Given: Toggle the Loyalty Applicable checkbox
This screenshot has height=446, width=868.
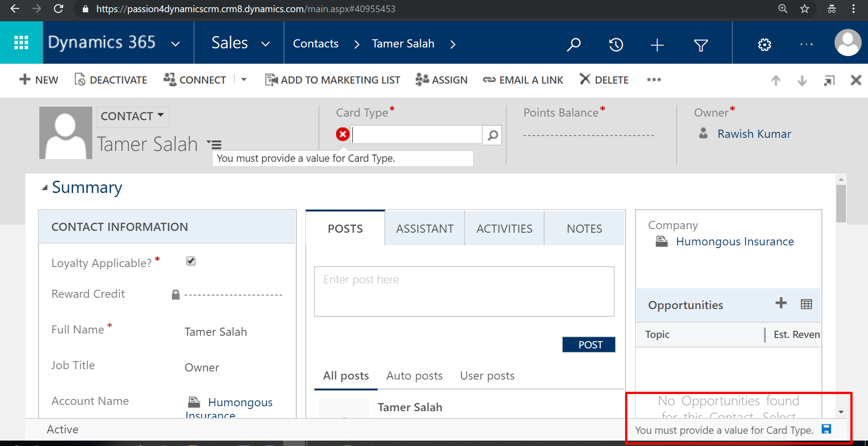Looking at the screenshot, I should [191, 261].
